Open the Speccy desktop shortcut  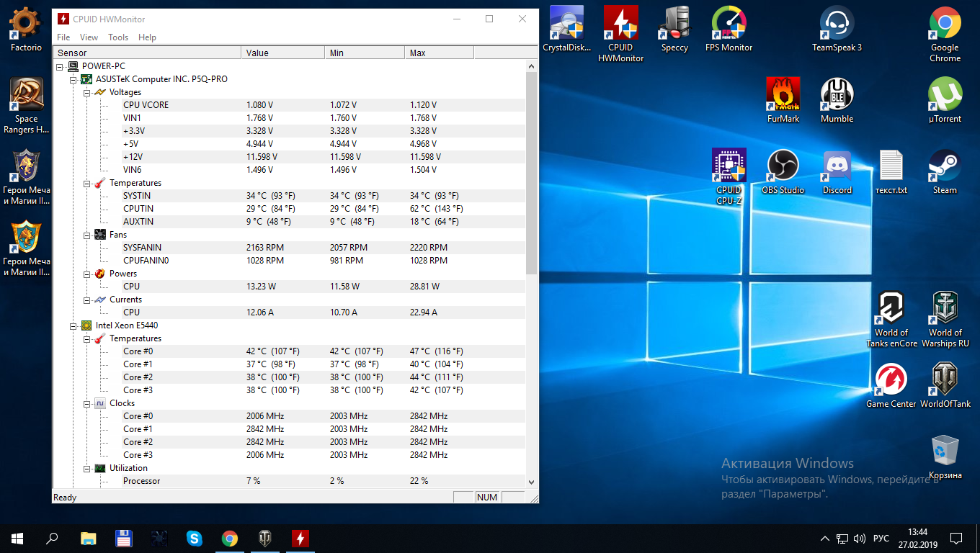tap(674, 30)
